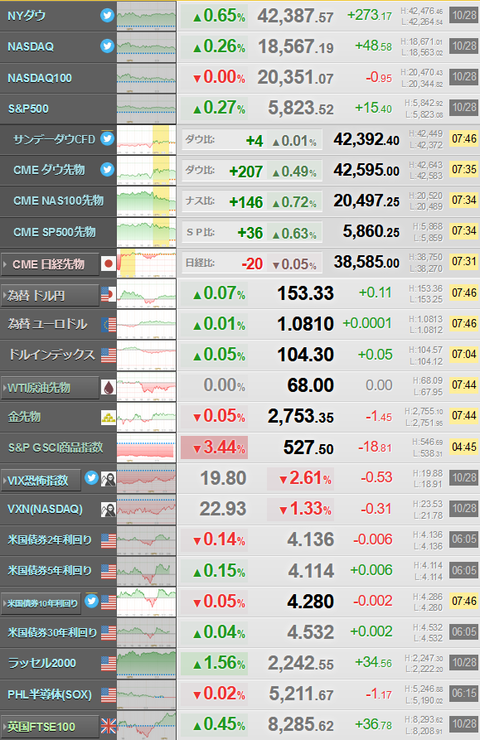Click the gold bars icon beside 金先物
Screen dimensions: 480x740
pos(109,417)
